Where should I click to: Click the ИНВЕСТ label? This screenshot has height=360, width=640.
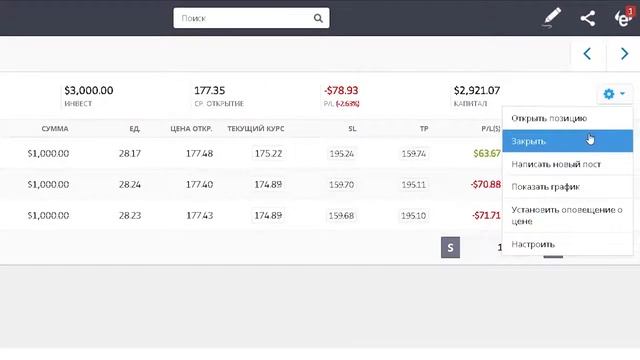78,104
